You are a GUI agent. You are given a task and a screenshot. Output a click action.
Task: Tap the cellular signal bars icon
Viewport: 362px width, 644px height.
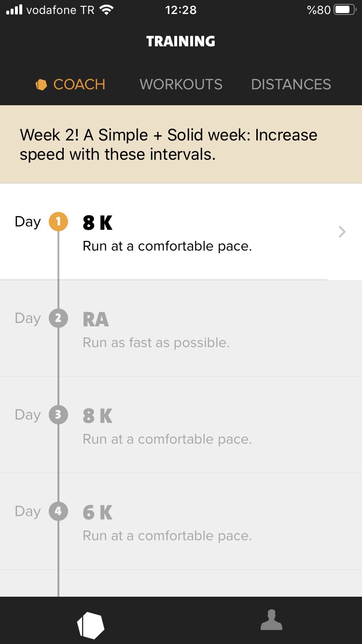pyautogui.click(x=14, y=10)
